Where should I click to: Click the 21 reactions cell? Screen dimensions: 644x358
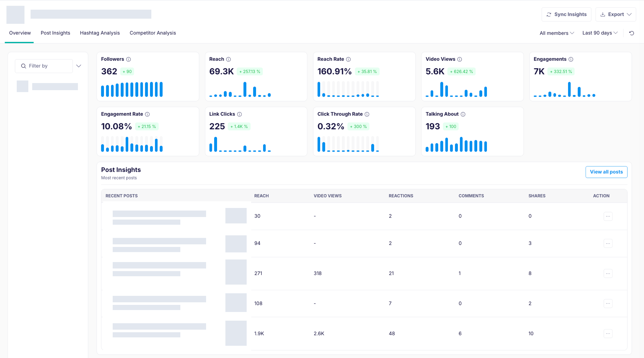point(391,273)
